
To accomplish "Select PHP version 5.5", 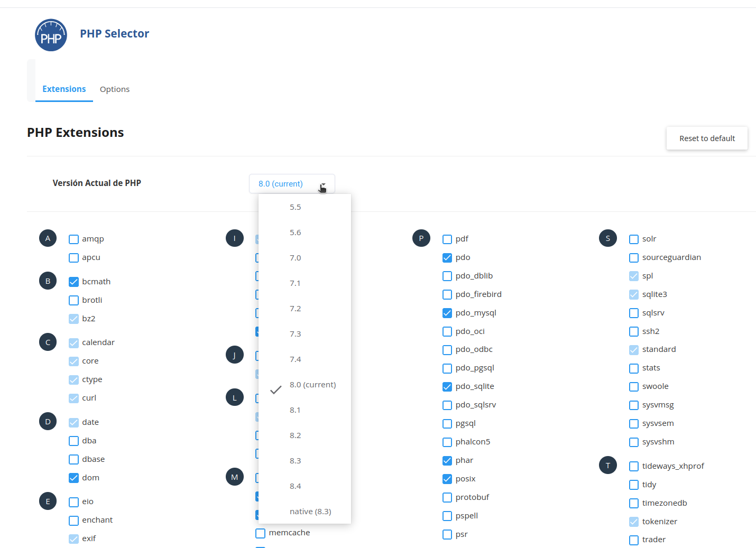I will (305, 207).
